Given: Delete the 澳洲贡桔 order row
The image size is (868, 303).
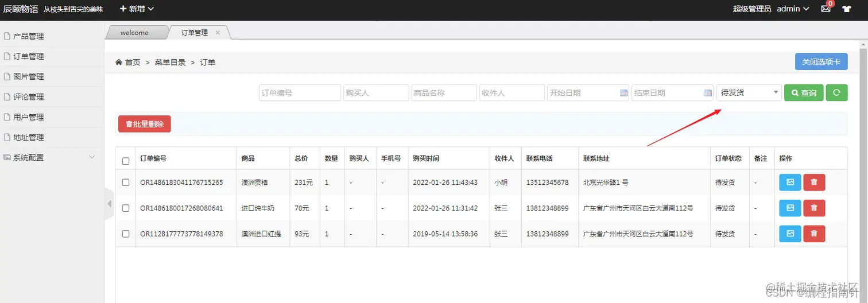Looking at the screenshot, I should pos(814,182).
